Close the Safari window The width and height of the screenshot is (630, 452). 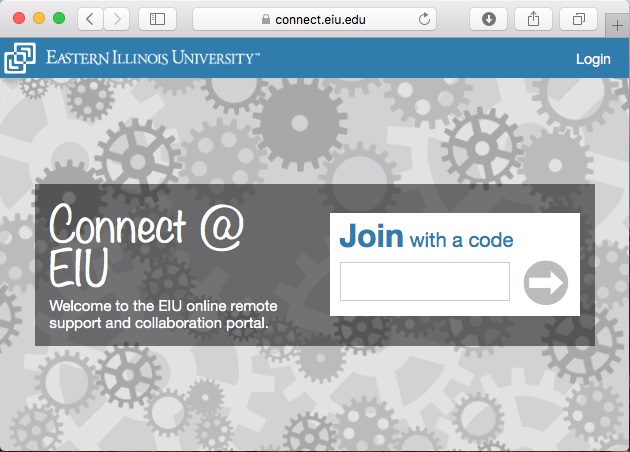(x=19, y=19)
